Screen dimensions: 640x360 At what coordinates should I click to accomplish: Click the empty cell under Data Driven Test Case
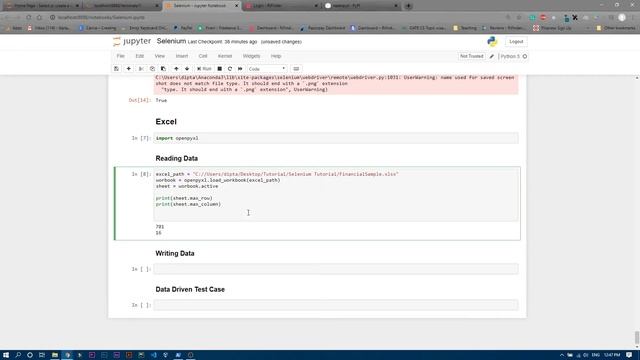pyautogui.click(x=336, y=305)
